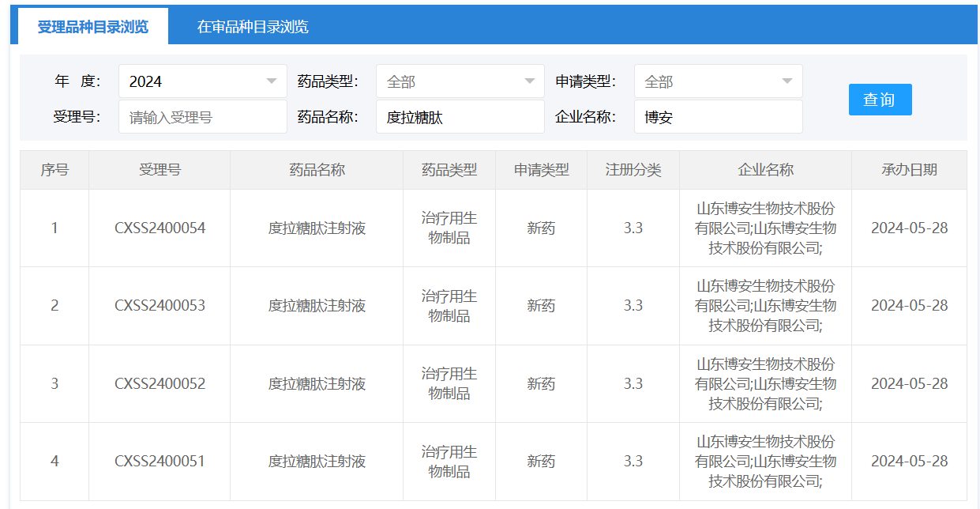Image resolution: width=980 pixels, height=509 pixels.
Task: Click 3.3 classification in the CXSS2400051 row
Action: (633, 462)
